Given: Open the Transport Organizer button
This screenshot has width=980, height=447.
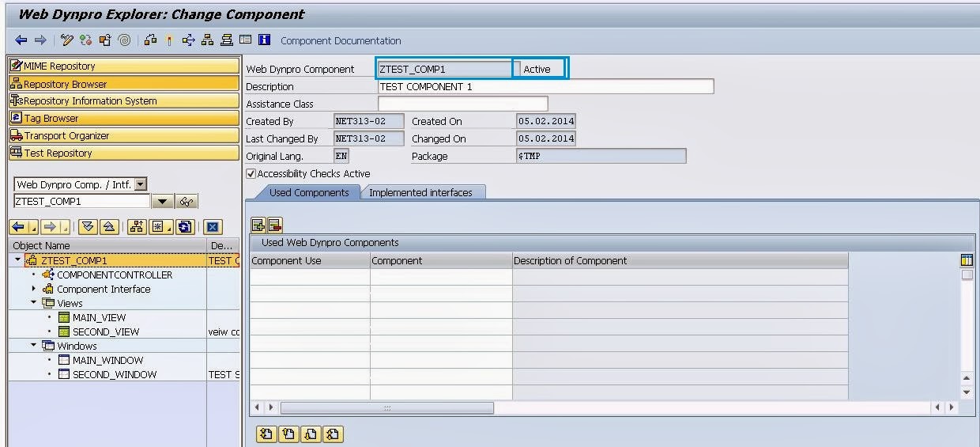Looking at the screenshot, I should [x=123, y=135].
